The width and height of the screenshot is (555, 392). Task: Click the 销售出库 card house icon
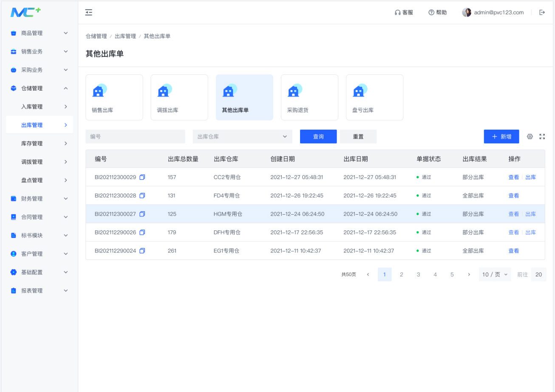click(99, 90)
